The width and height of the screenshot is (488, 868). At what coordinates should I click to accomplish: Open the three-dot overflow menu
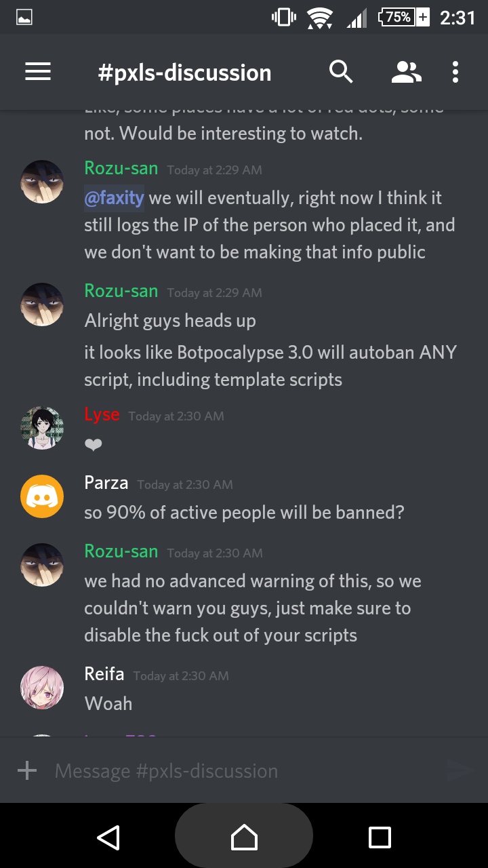tap(455, 72)
